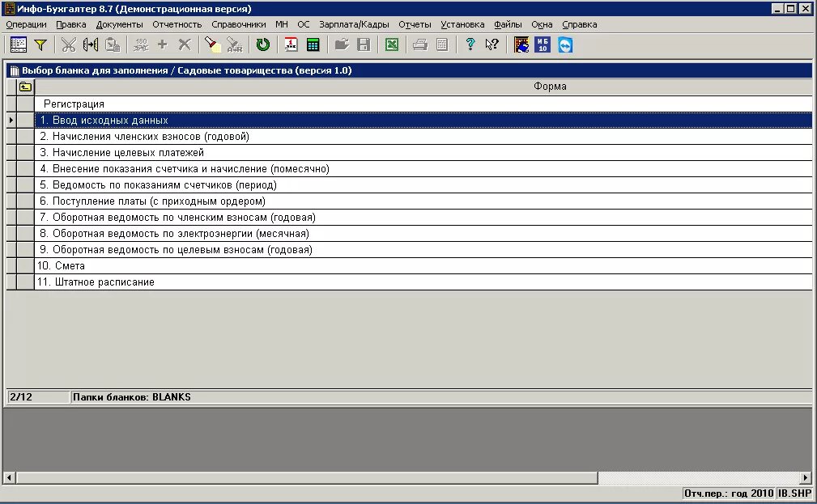
Task: Click the question mark help icon
Action: 470,44
